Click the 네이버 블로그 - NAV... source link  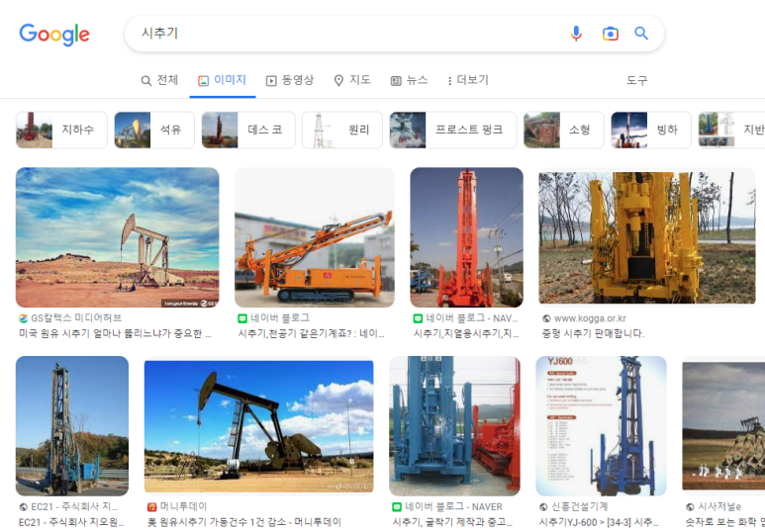click(x=466, y=318)
